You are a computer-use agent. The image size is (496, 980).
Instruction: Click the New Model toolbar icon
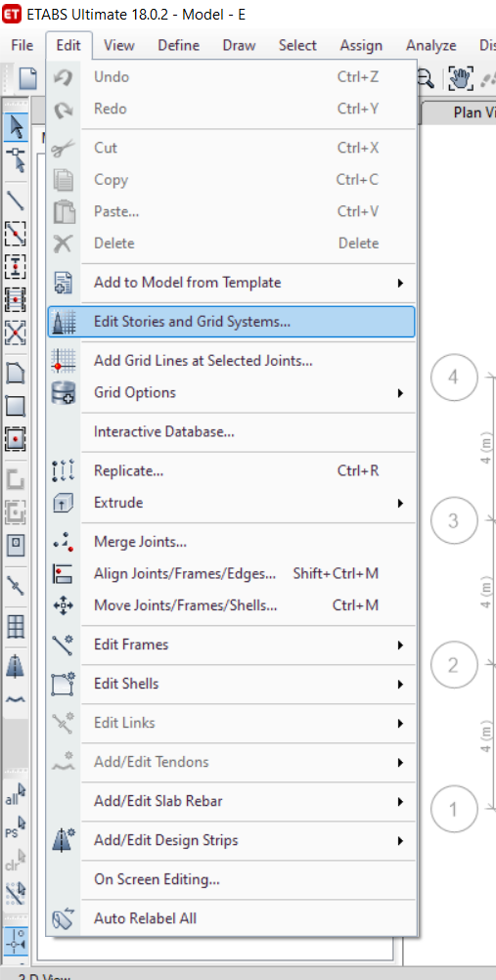[x=27, y=79]
